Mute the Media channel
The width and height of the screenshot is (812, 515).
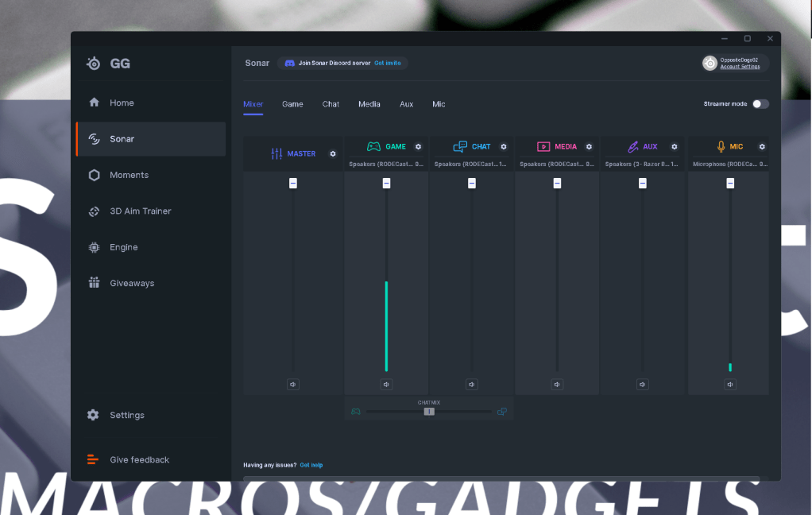557,385
